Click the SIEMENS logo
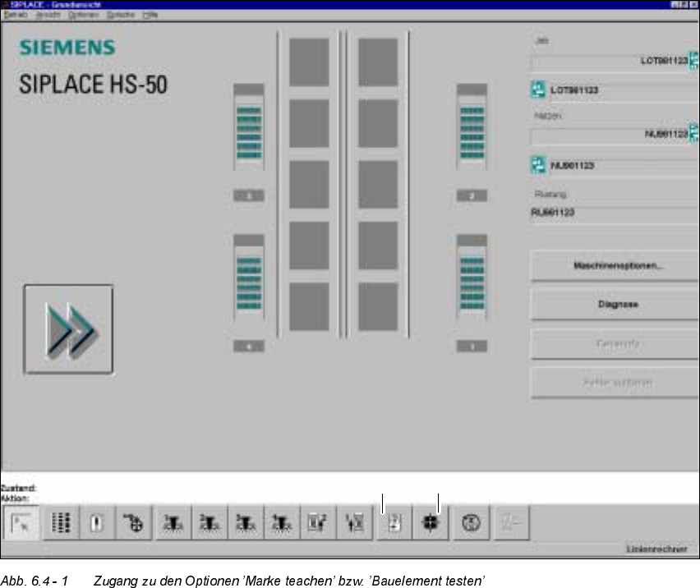 [x=67, y=48]
